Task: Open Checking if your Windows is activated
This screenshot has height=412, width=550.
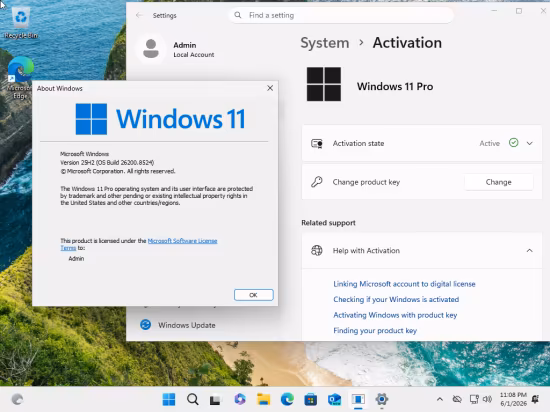Action: (x=396, y=299)
